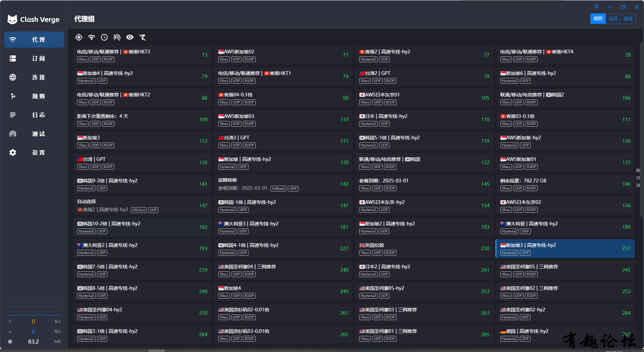Open the 日志 page
Image resolution: width=644 pixels, height=352 pixels.
click(x=34, y=115)
